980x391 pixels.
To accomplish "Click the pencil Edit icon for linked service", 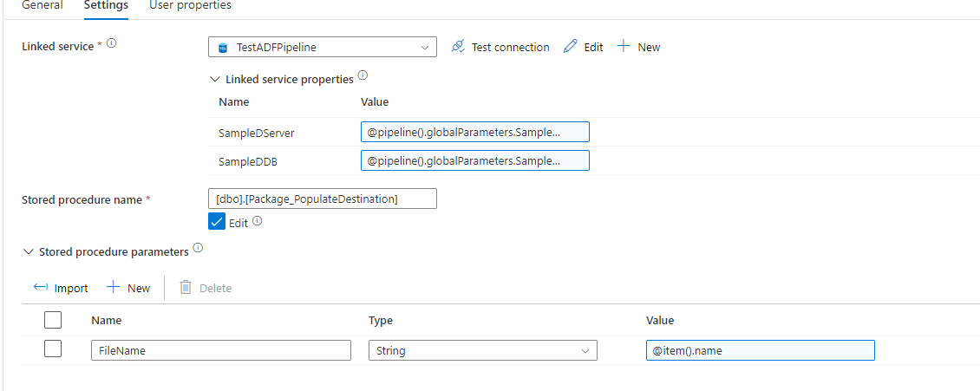I will 570,47.
